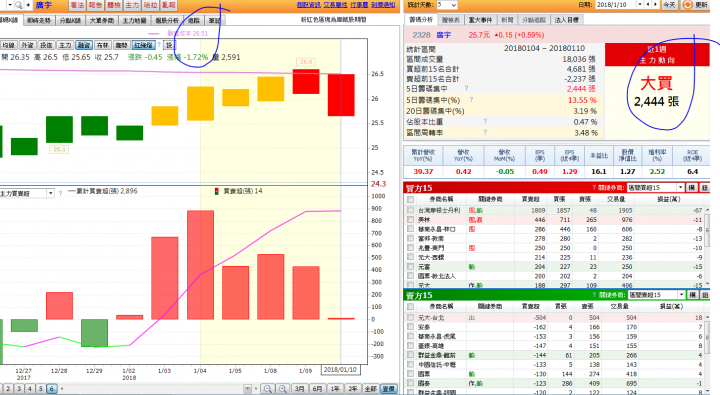Tick the checkbox for 元富 row
This screenshot has height=395, width=720.
(x=411, y=266)
